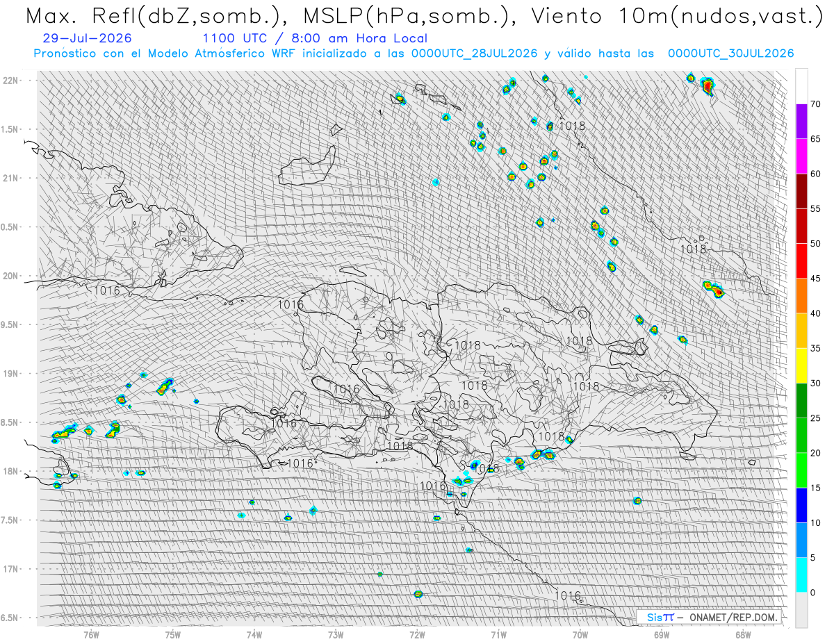Screen dimensions: 834x644
Task: Click the large red storm cell near 22N
Action: click(x=708, y=86)
